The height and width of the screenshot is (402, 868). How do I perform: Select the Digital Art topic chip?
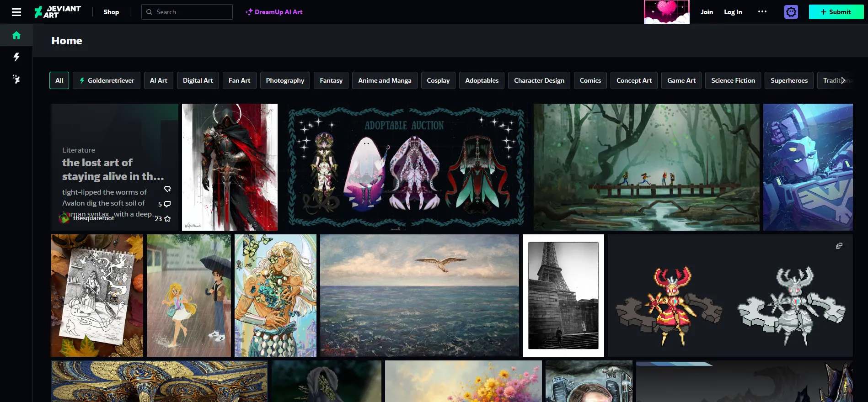pos(198,80)
